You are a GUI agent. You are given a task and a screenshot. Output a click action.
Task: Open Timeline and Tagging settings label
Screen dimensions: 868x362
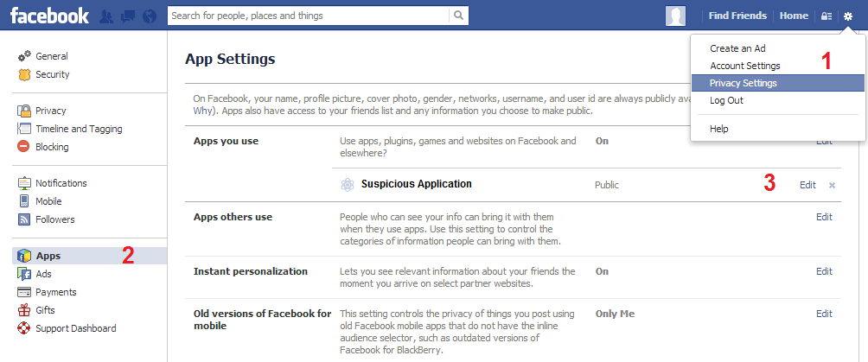(x=79, y=129)
